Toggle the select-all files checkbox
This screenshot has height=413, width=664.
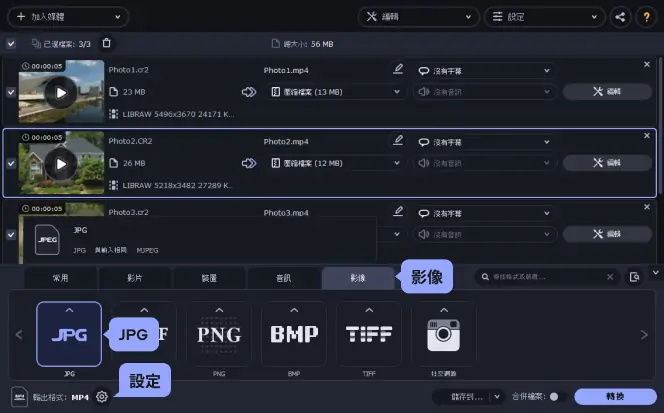11,44
